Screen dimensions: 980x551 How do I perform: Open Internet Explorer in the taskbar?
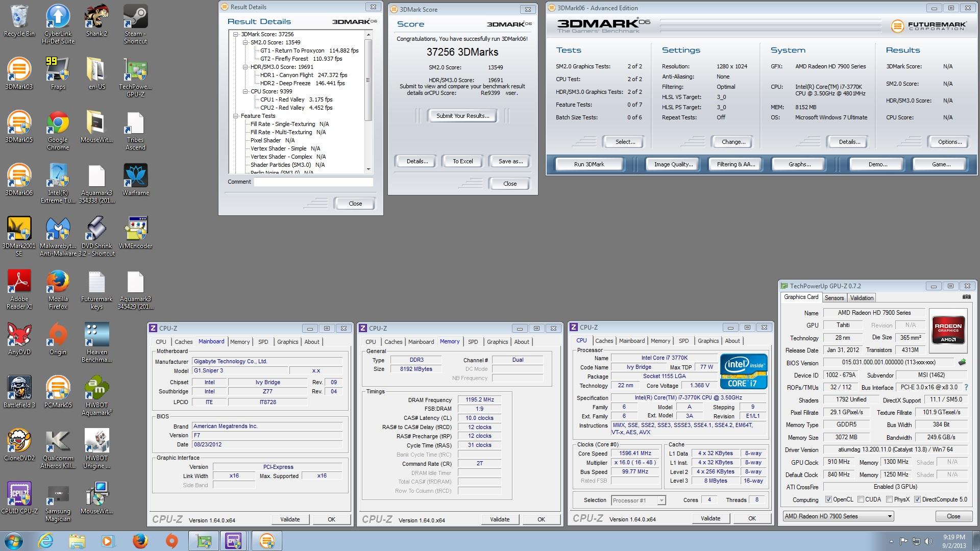(x=45, y=540)
